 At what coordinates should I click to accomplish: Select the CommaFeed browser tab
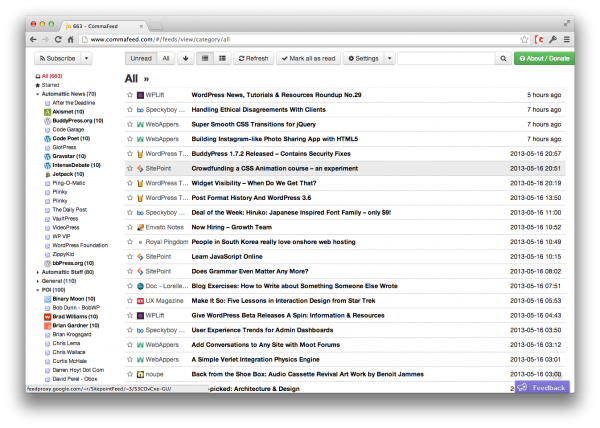(103, 26)
